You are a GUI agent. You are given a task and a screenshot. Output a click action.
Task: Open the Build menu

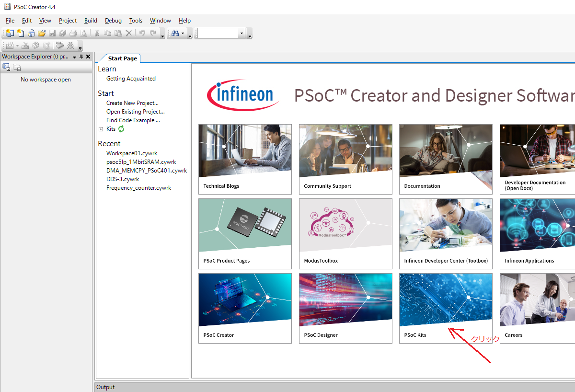[91, 21]
